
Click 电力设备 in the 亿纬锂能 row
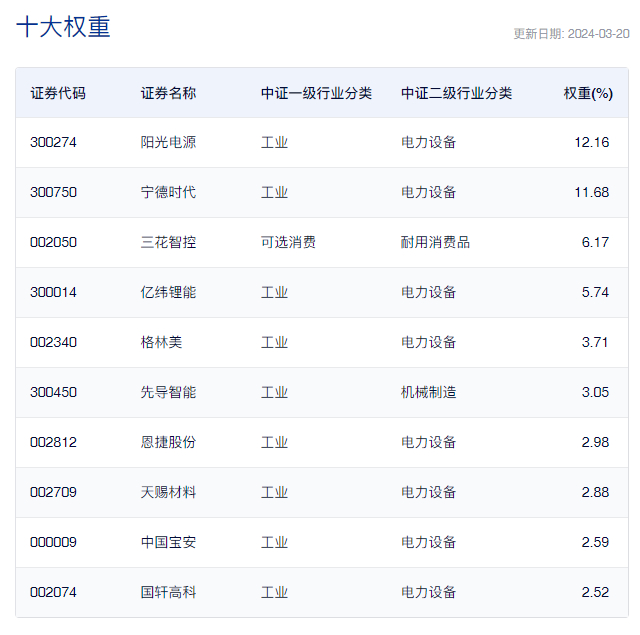(x=429, y=292)
